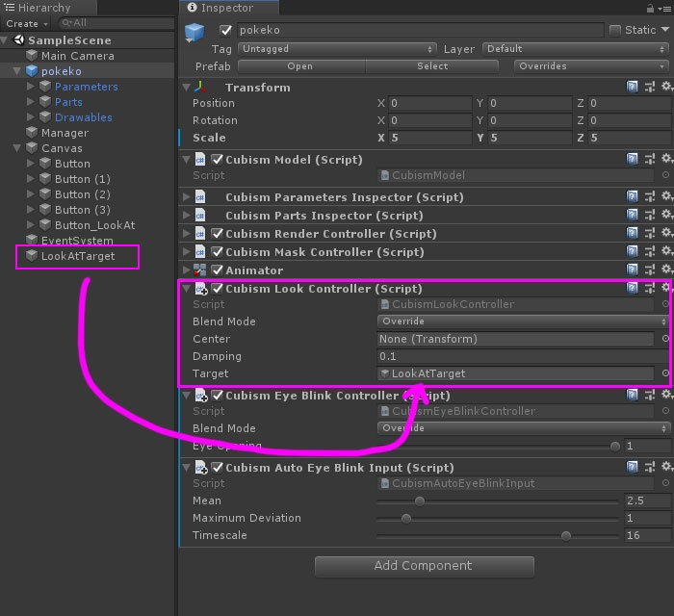This screenshot has width=674, height=616.
Task: Click Cubism Auto Eye Blink Input script icon
Action: [x=200, y=468]
